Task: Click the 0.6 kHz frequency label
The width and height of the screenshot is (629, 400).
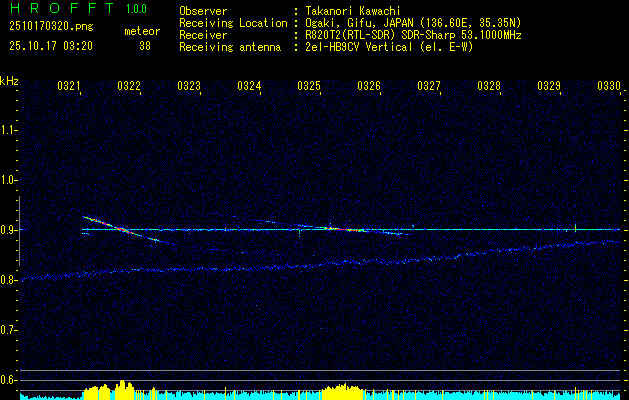Action: coord(9,380)
